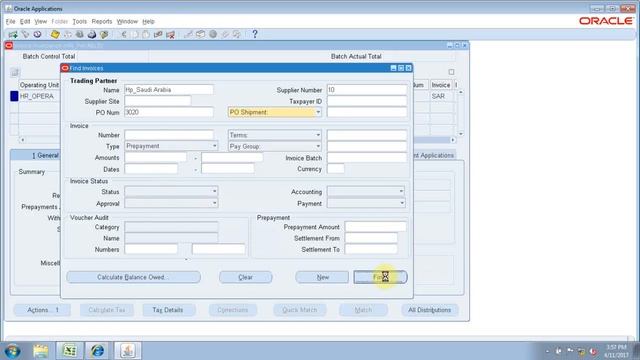Click the Supplier Number field
This screenshot has width=640, height=360.
click(367, 90)
